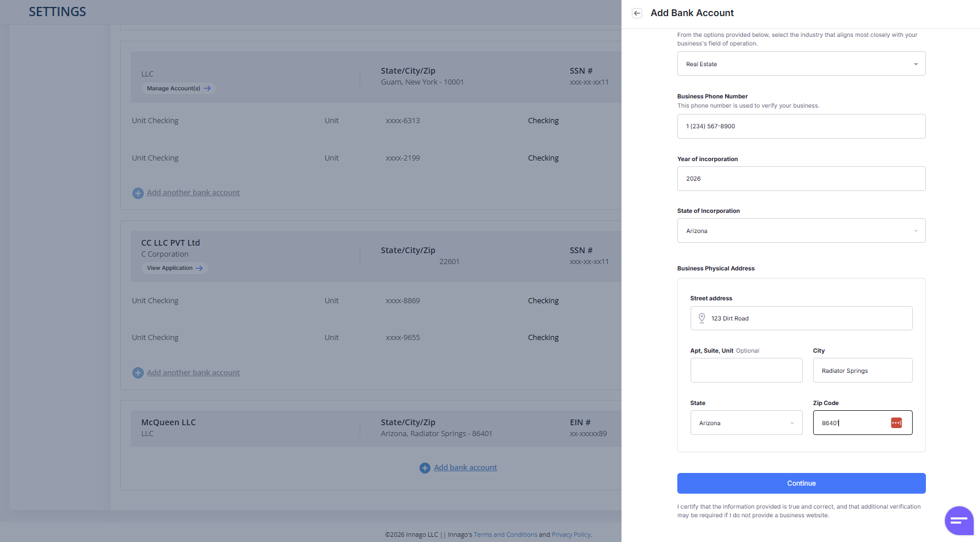Click Arizona, Radiator Springs - 86401 text

point(436,434)
